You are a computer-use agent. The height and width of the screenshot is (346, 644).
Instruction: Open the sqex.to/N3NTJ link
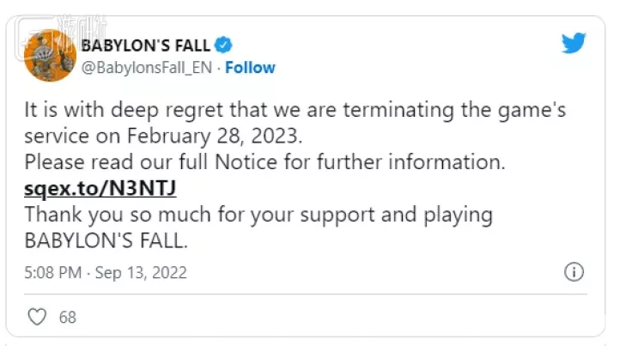tap(100, 188)
